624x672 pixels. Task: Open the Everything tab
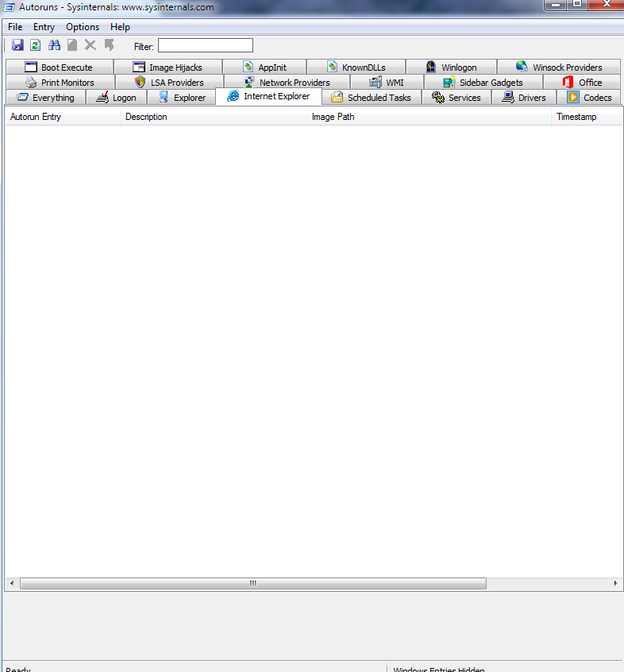[x=45, y=97]
